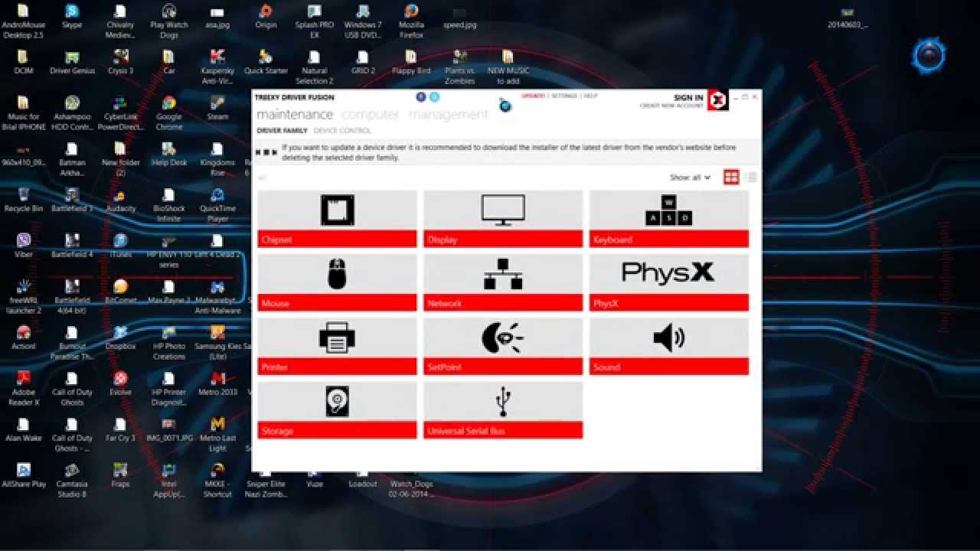Open the Chipset driver family tile
The width and height of the screenshot is (980, 551).
click(x=338, y=219)
